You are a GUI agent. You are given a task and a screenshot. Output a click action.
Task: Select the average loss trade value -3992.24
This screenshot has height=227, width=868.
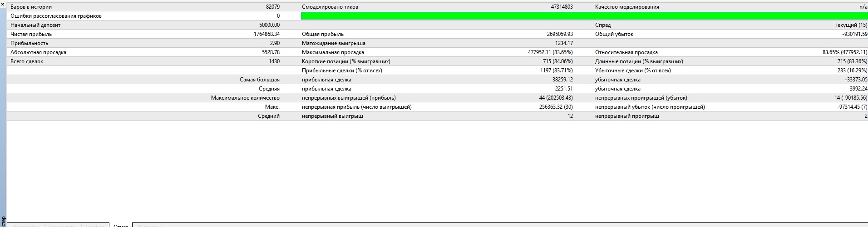pyautogui.click(x=858, y=89)
